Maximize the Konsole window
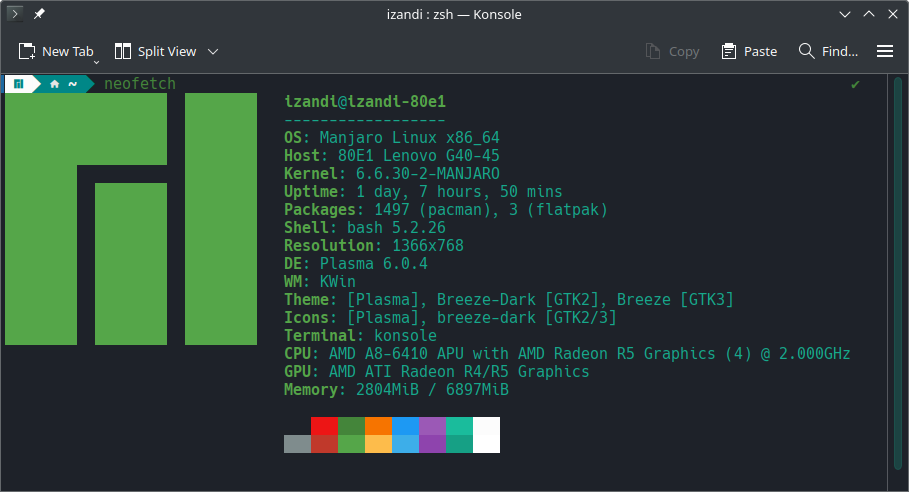The height and width of the screenshot is (493, 910). 869,14
